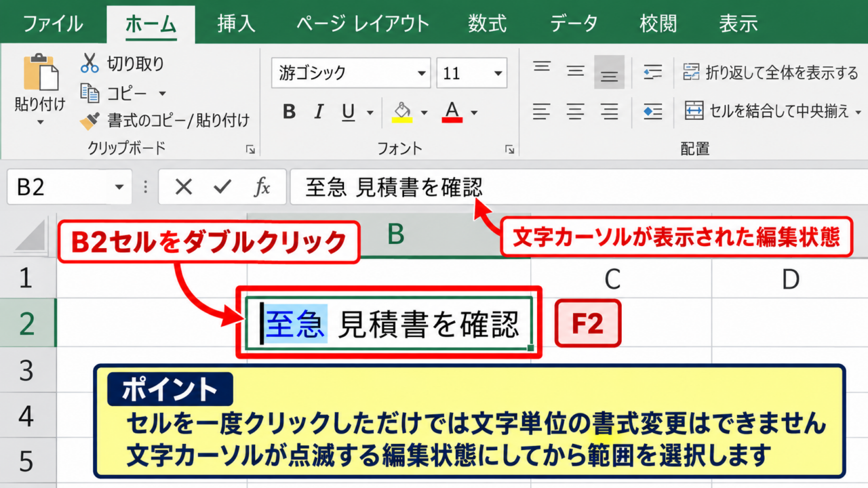Select the row 5 header
The image size is (868, 488).
(x=27, y=462)
